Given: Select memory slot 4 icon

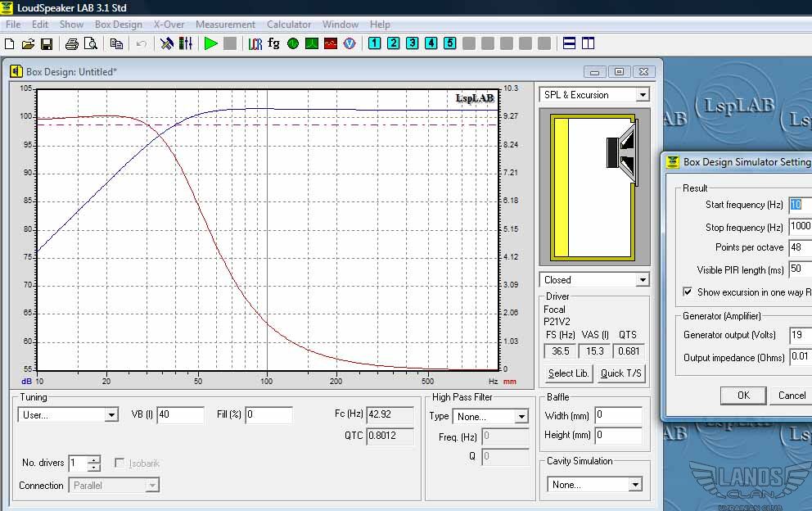Looking at the screenshot, I should pyautogui.click(x=431, y=43).
